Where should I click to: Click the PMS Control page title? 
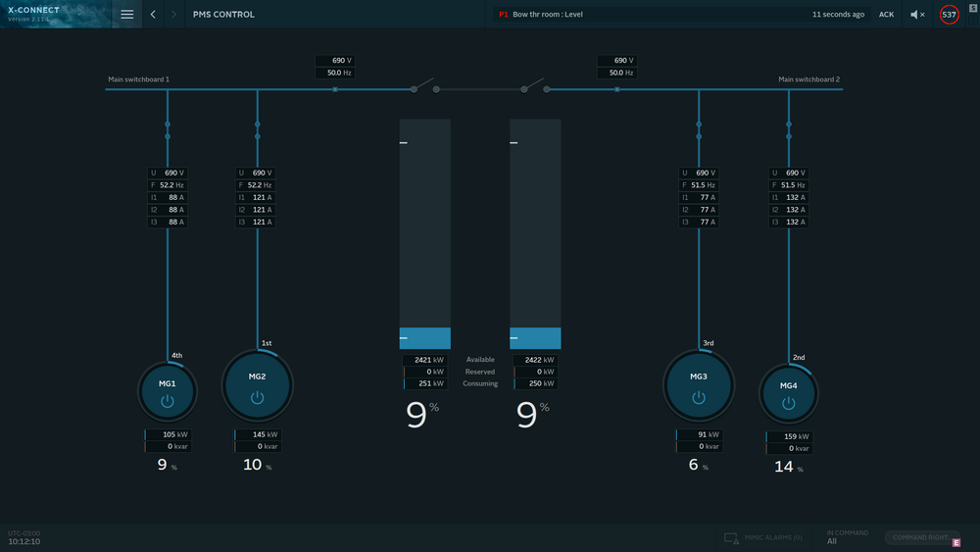pos(223,15)
